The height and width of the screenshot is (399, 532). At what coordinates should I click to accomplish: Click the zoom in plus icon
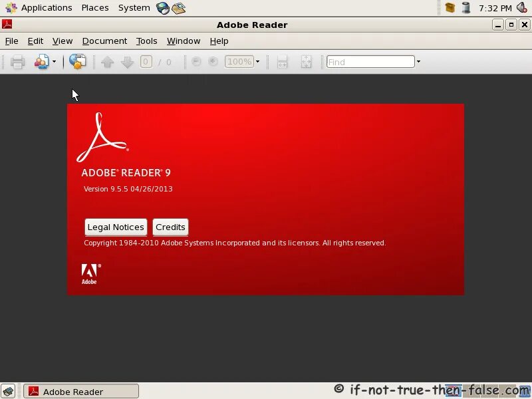(x=213, y=61)
